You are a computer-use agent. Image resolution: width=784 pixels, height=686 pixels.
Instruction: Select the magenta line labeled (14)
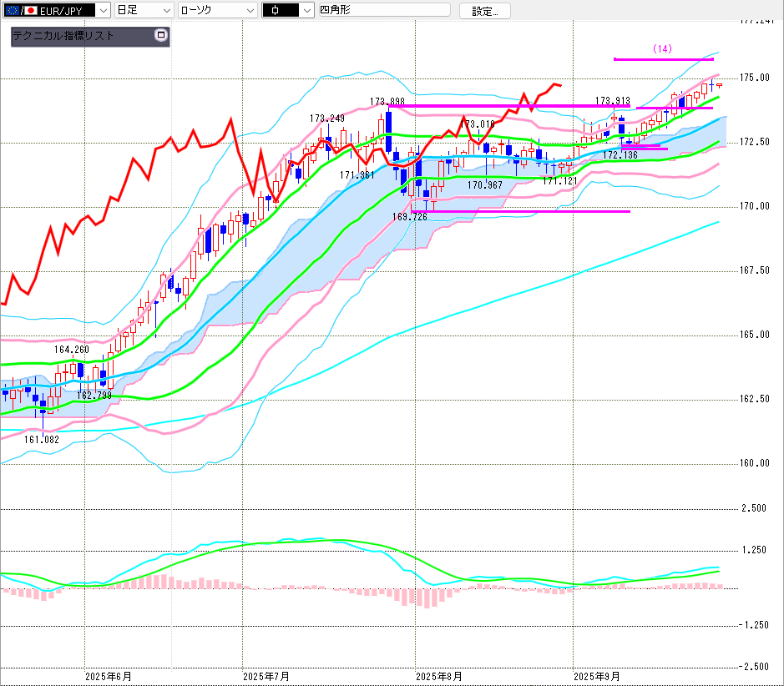[663, 58]
